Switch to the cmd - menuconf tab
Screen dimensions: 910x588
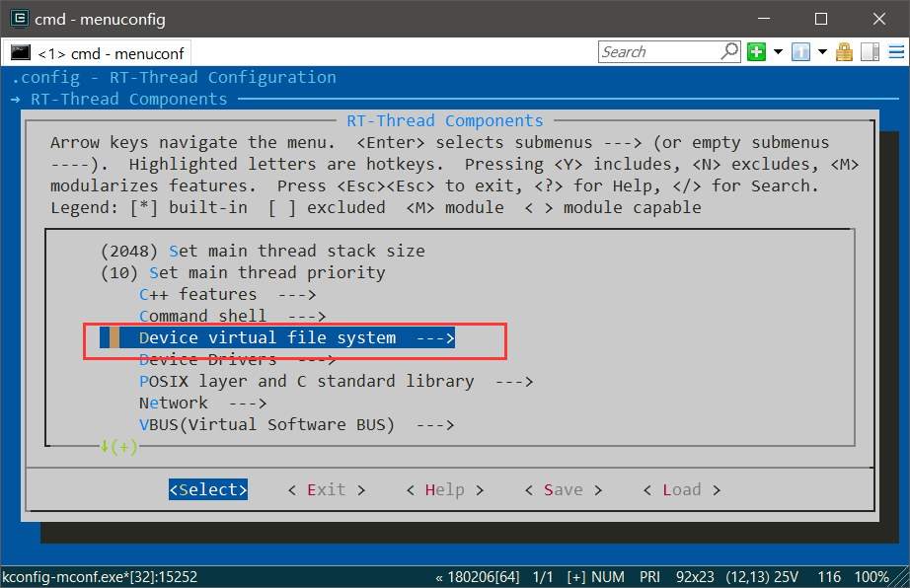[98, 53]
